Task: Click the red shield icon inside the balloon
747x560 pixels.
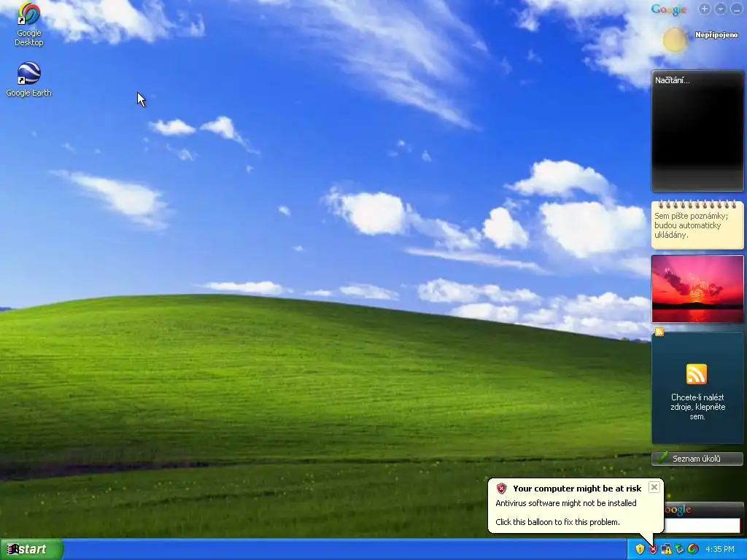Action: coord(501,489)
